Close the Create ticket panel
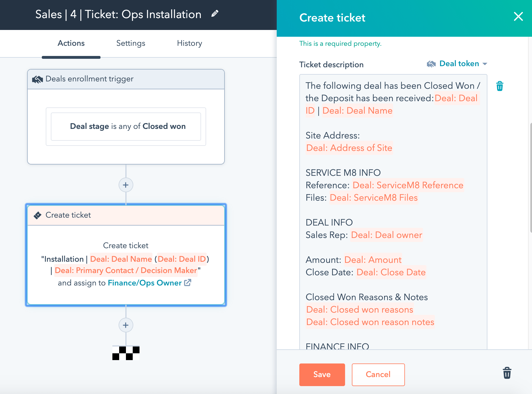532x394 pixels. tap(518, 17)
